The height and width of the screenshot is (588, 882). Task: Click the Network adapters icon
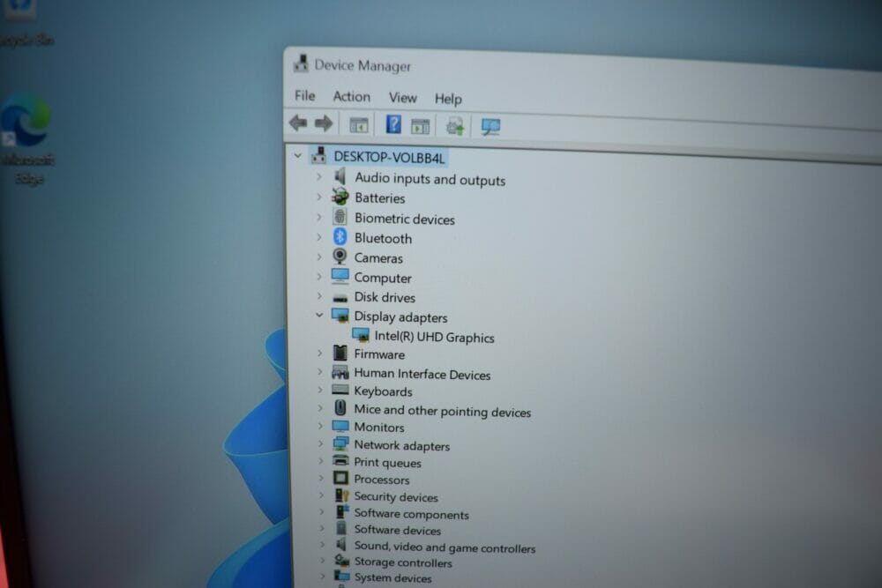click(x=340, y=443)
